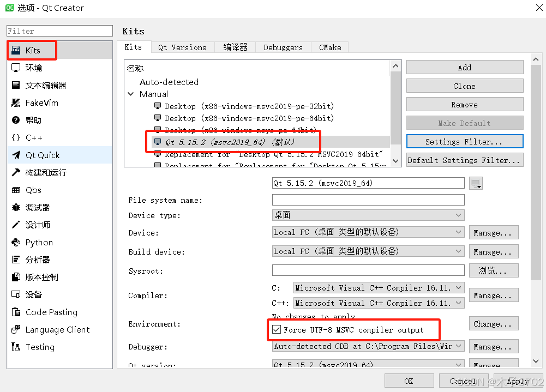Open the 分析器 settings category
Image resolution: width=546 pixels, height=392 pixels.
pyautogui.click(x=59, y=260)
